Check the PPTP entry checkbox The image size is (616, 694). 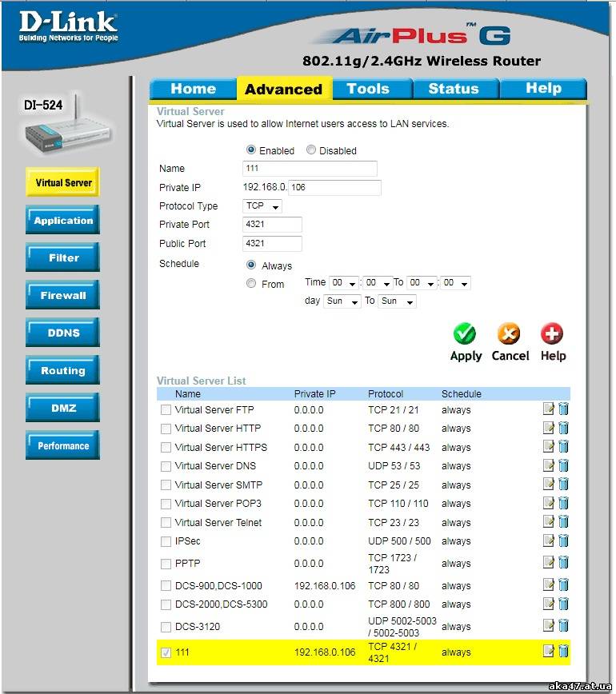coord(166,564)
